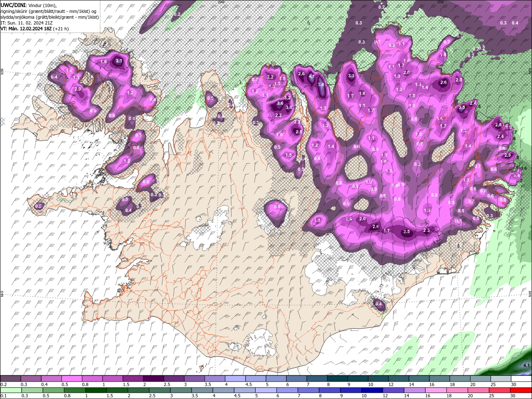Viewport: 532px width, 399px height.
Task: Click the '15W' longitude label
Action: (440, 2)
